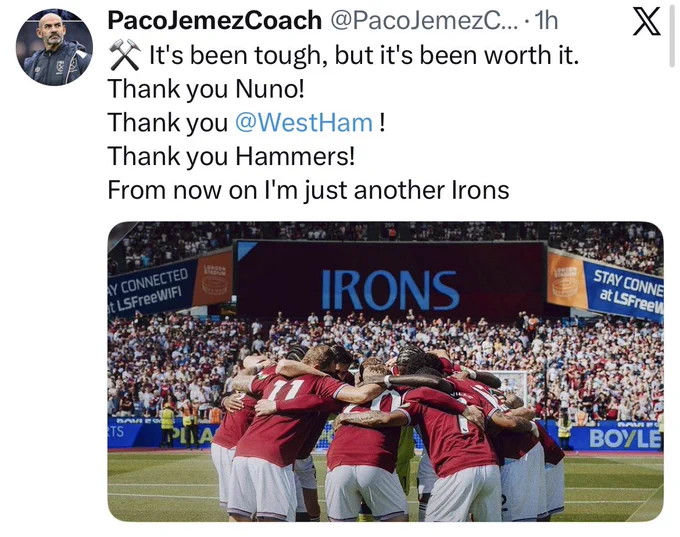Click the LSFreeWIFI banner on left
The height and width of the screenshot is (537, 680).
point(150,290)
